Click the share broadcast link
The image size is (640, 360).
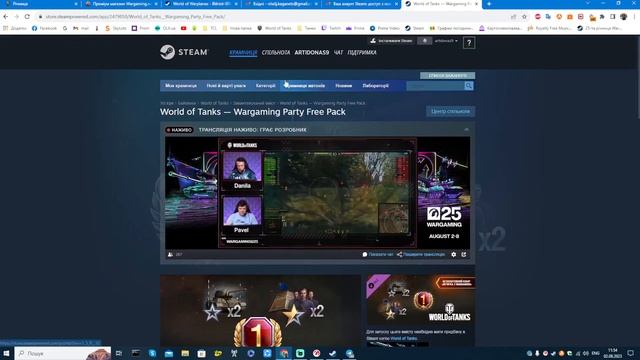(421, 254)
